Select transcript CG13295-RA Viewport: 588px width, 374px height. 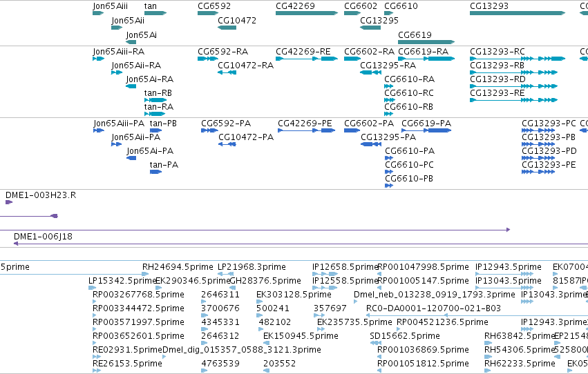[370, 72]
